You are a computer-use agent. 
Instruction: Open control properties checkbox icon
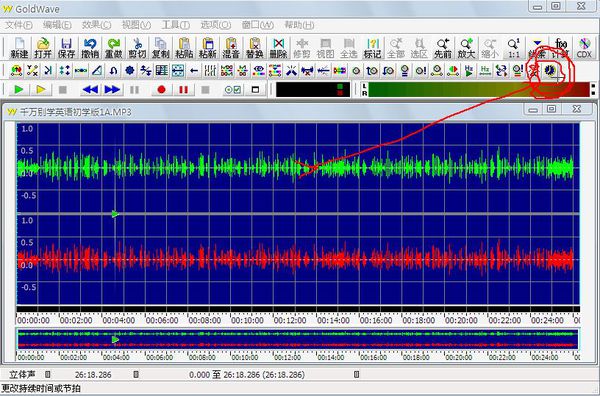[233, 90]
